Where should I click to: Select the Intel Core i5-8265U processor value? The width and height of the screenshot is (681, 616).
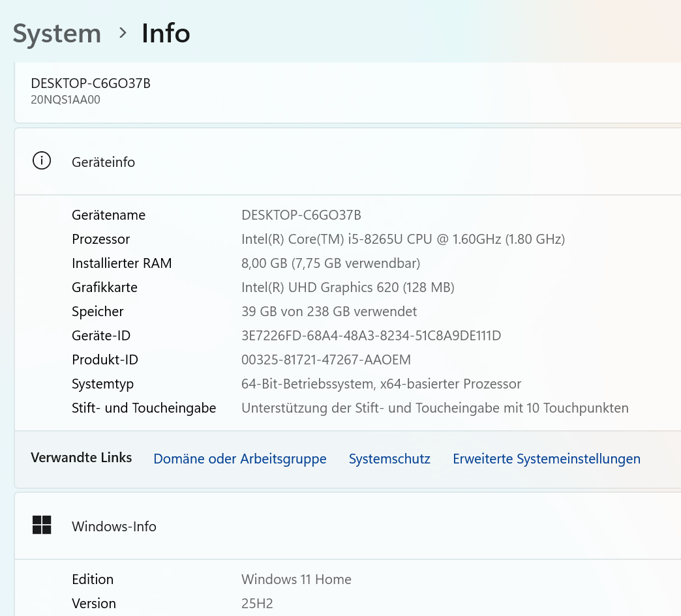(x=403, y=239)
